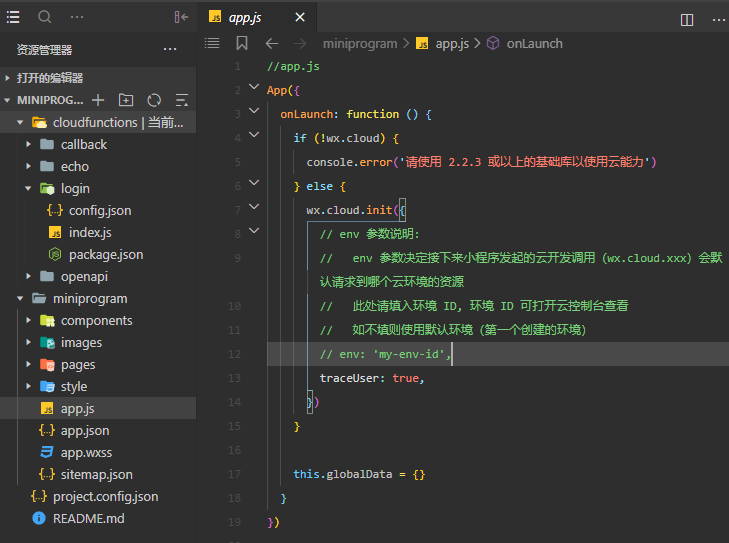Open project.config.json from the file tree
Viewport: 729px width, 543px height.
(105, 496)
